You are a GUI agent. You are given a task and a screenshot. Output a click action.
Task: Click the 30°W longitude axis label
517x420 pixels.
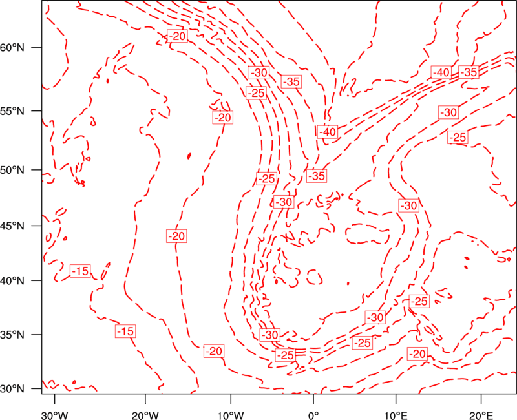54,415
